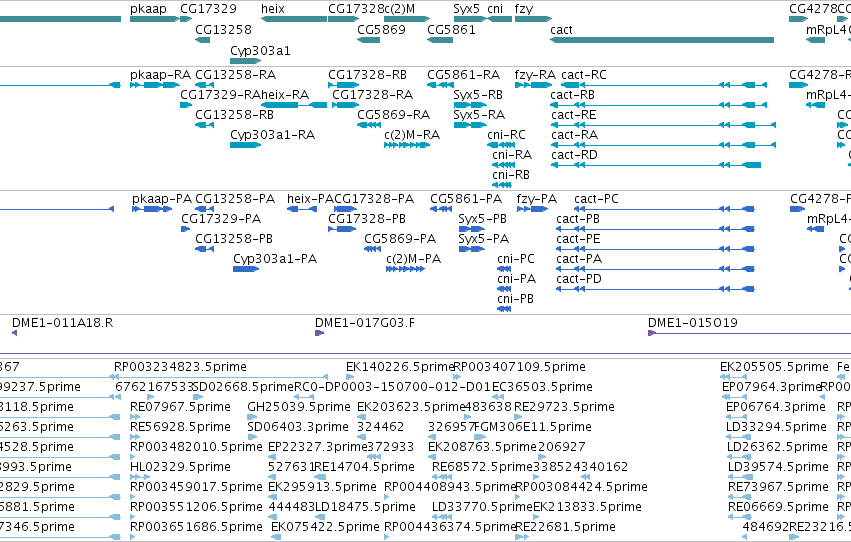851x542 pixels.
Task: Click the HL02329.5prime EST
Action: [140, 477]
